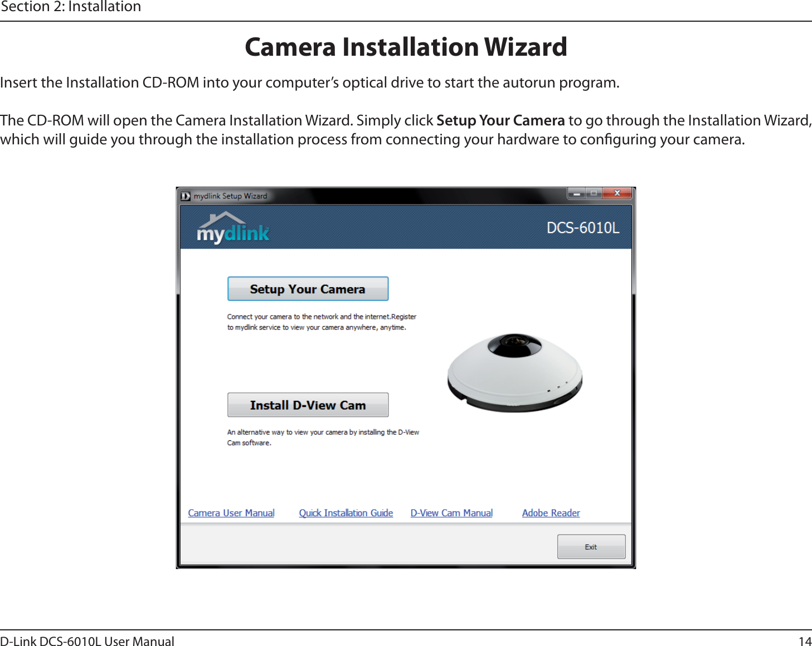Click the 'Section 2: Installation' header text
Screen dimensions: 812x646
(x=71, y=7)
